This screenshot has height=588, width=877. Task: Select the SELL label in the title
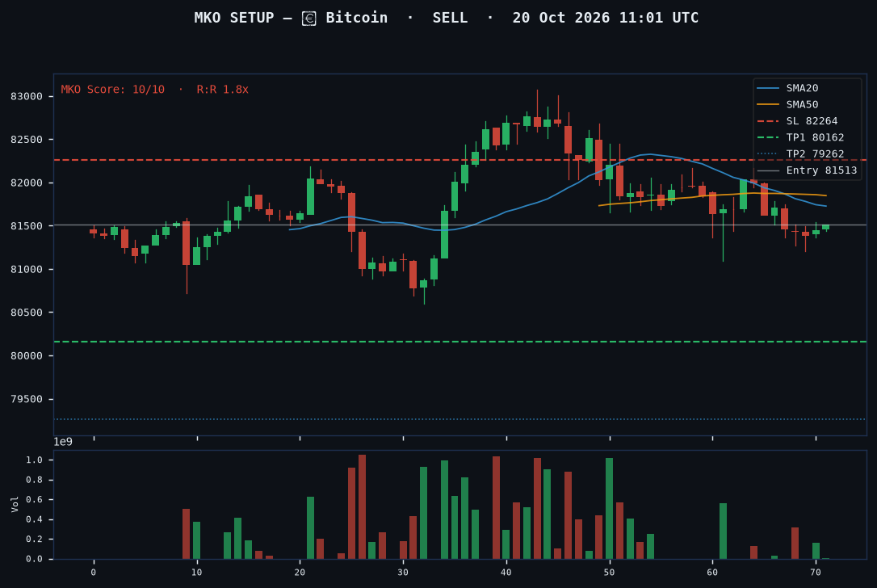(450, 18)
